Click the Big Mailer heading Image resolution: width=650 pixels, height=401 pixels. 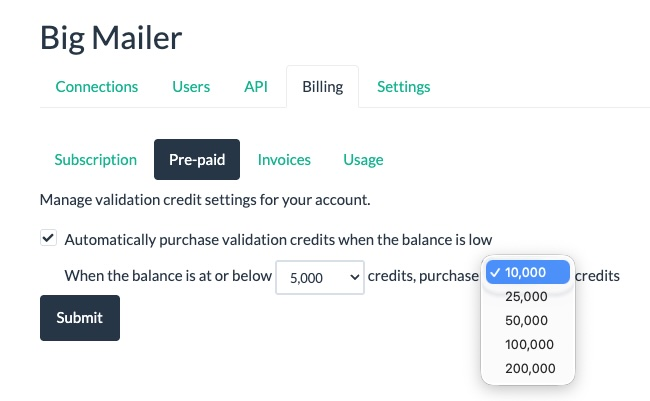pos(111,38)
